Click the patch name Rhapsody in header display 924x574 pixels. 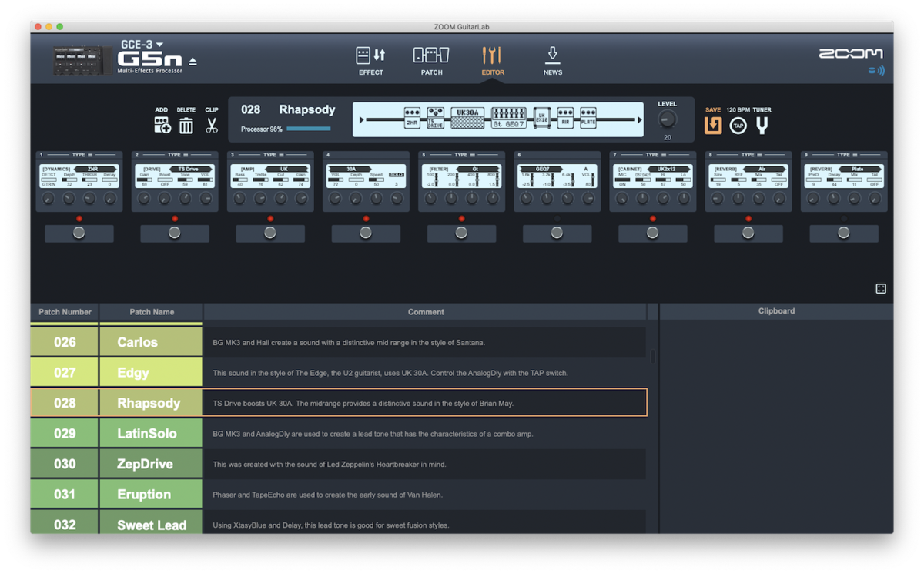point(307,110)
